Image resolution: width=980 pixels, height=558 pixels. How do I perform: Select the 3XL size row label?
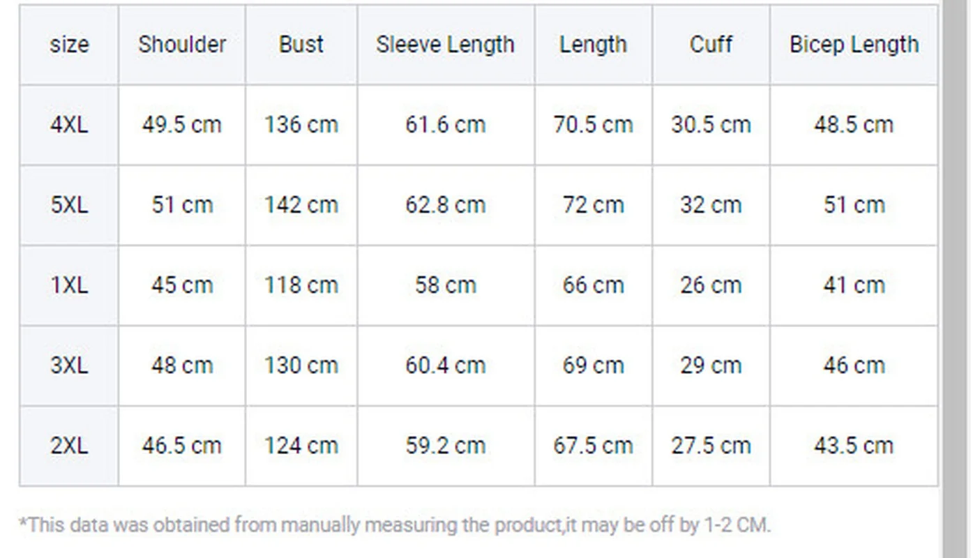69,365
